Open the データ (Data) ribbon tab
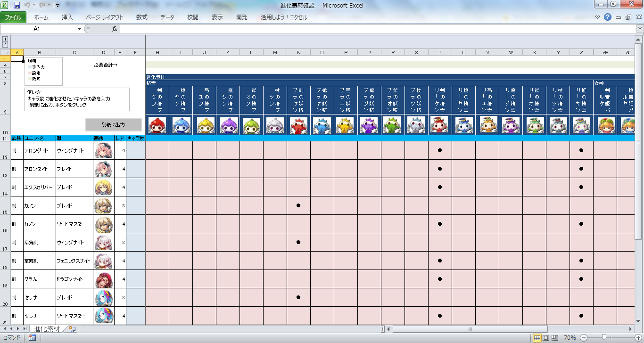This screenshot has height=343, width=644. coord(167,17)
